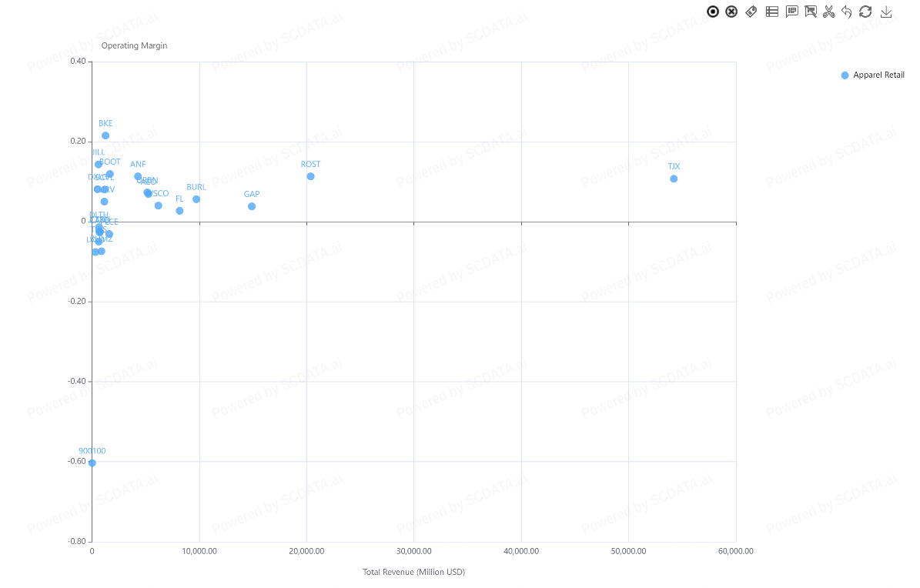Click the select-all (circled dot) toolbar icon
The image size is (920, 588).
(713, 12)
